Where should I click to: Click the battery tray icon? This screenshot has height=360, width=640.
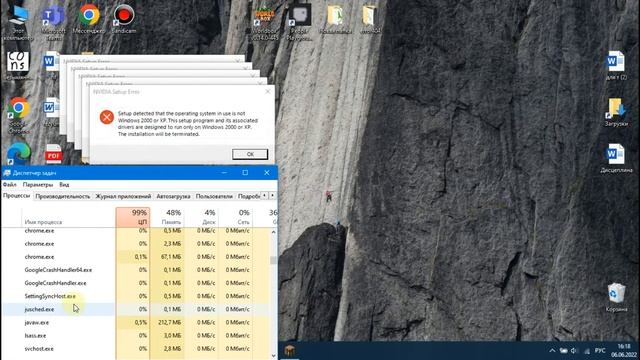(x=563, y=351)
